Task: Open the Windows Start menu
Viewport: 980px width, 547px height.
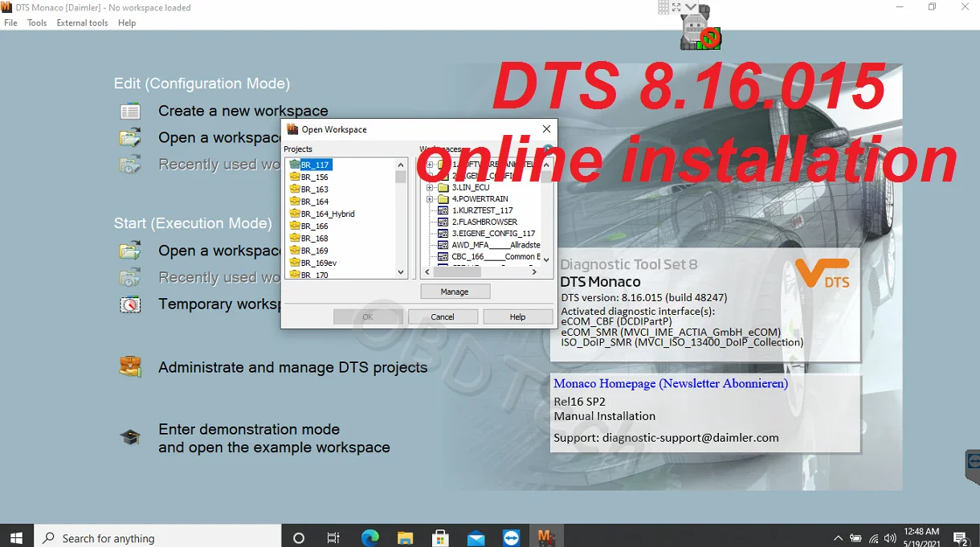Action: 17,537
